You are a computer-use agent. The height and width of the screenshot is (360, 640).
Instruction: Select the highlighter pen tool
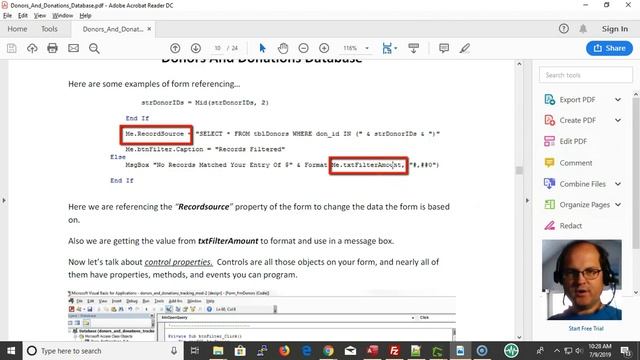click(464, 48)
